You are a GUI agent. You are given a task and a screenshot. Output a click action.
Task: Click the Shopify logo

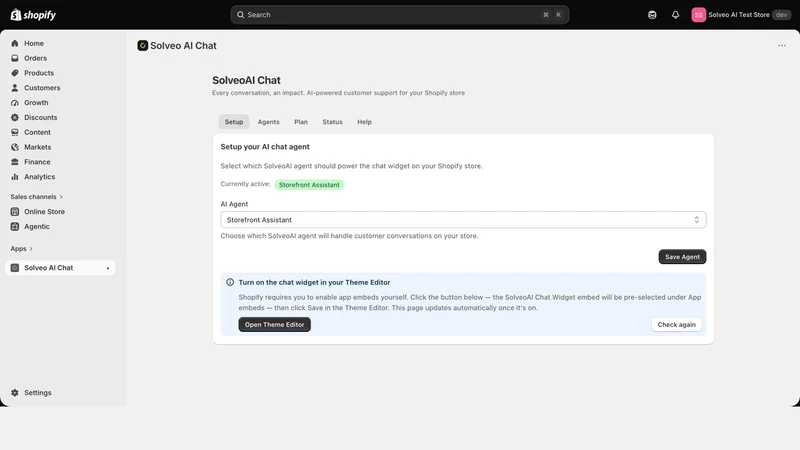coord(33,15)
